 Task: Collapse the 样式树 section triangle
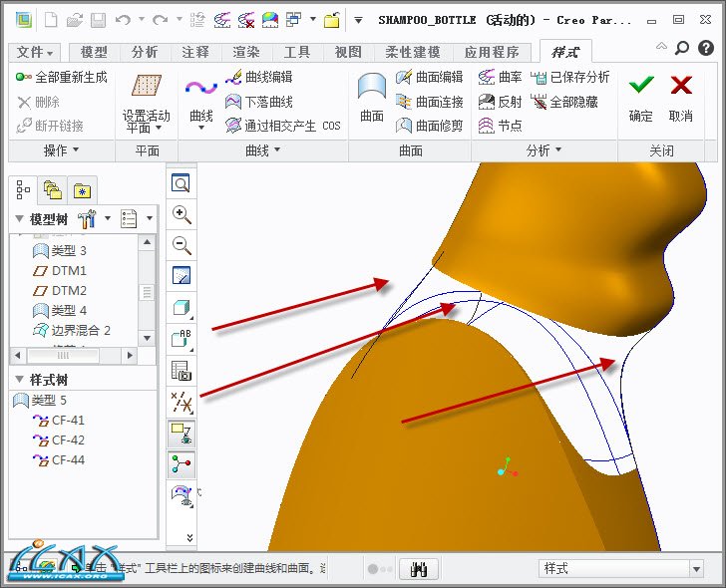coord(20,380)
